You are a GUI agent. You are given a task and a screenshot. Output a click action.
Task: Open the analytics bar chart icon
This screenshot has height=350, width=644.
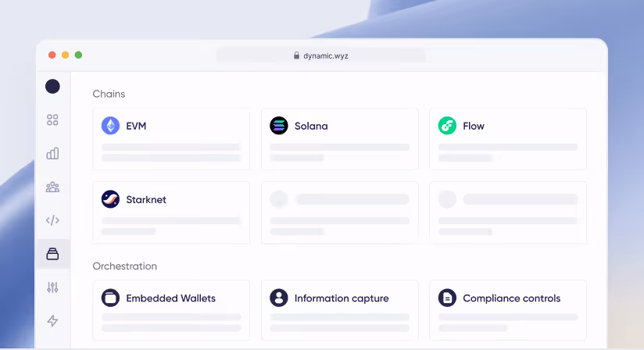click(x=52, y=153)
